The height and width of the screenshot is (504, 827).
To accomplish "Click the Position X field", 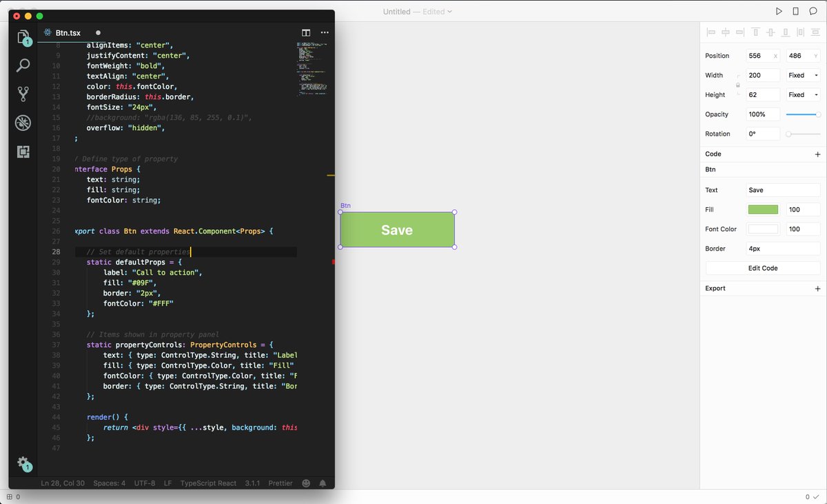I will coord(763,56).
